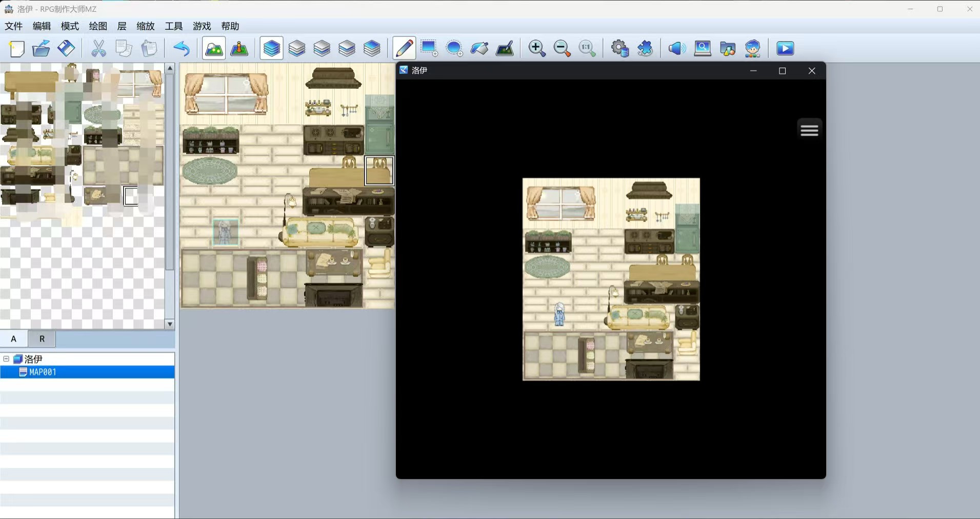Zoom out of the map
The width and height of the screenshot is (980, 519).
[x=562, y=49]
